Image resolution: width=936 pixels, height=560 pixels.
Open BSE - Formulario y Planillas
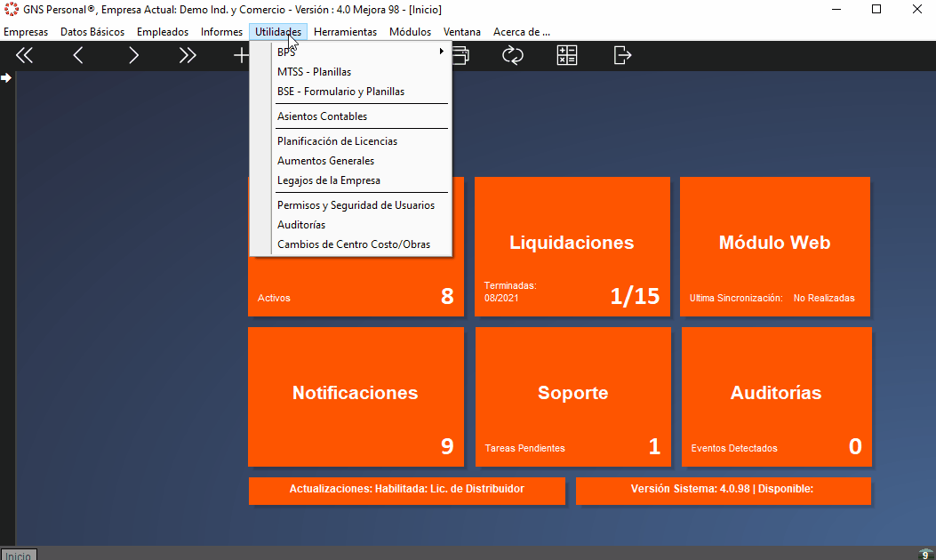coord(361,92)
